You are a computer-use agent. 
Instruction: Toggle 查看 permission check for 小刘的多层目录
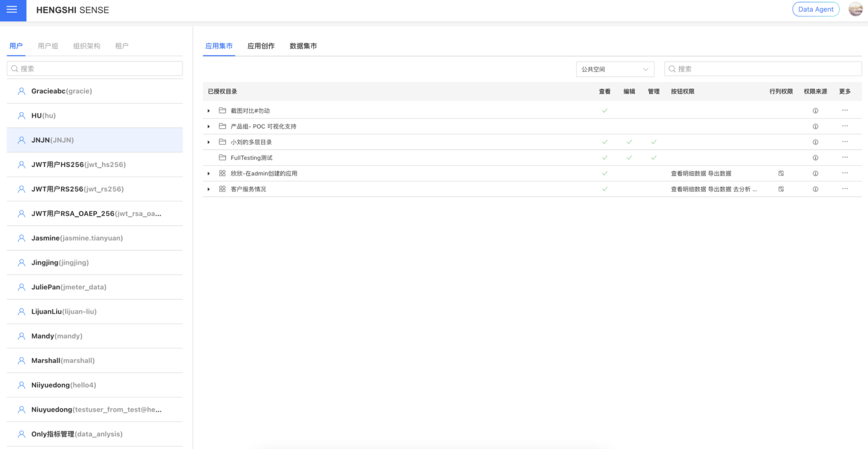pyautogui.click(x=605, y=142)
